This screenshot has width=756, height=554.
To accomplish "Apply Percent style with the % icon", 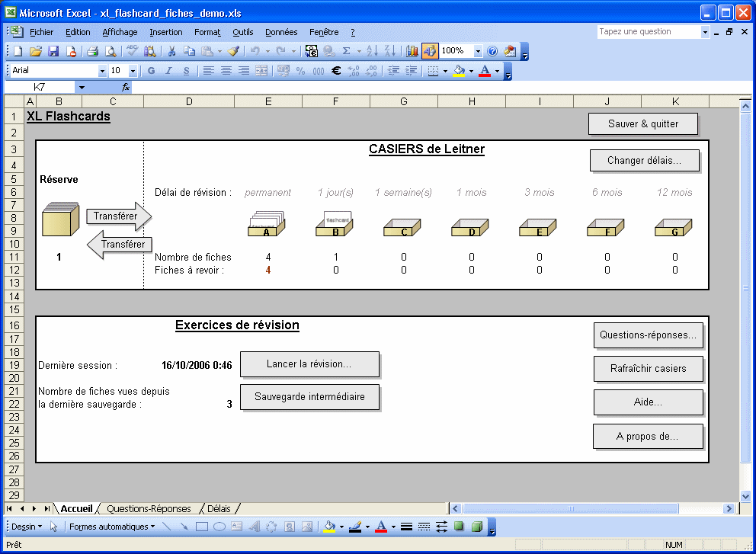I will 300,71.
